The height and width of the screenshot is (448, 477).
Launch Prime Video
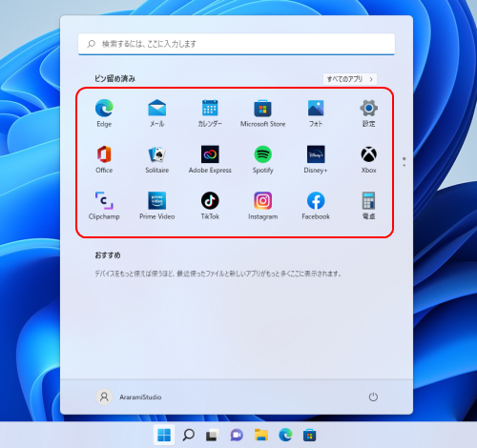coord(157,206)
